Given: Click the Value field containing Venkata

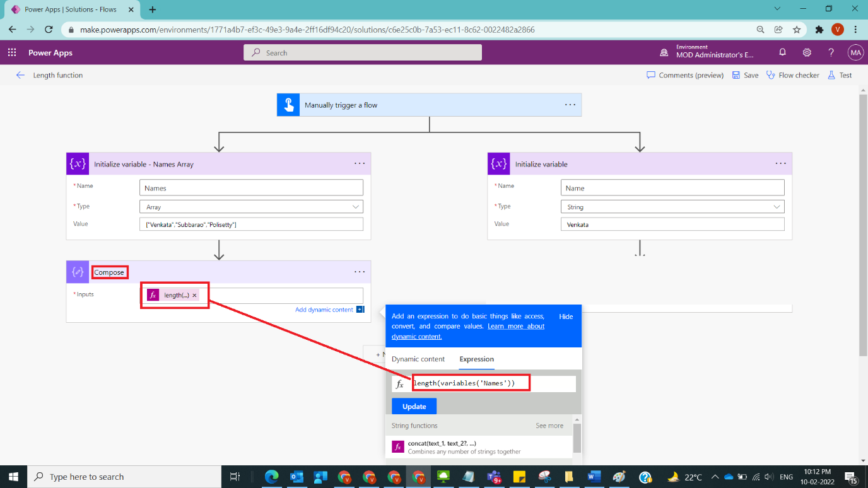Looking at the screenshot, I should pyautogui.click(x=672, y=224).
